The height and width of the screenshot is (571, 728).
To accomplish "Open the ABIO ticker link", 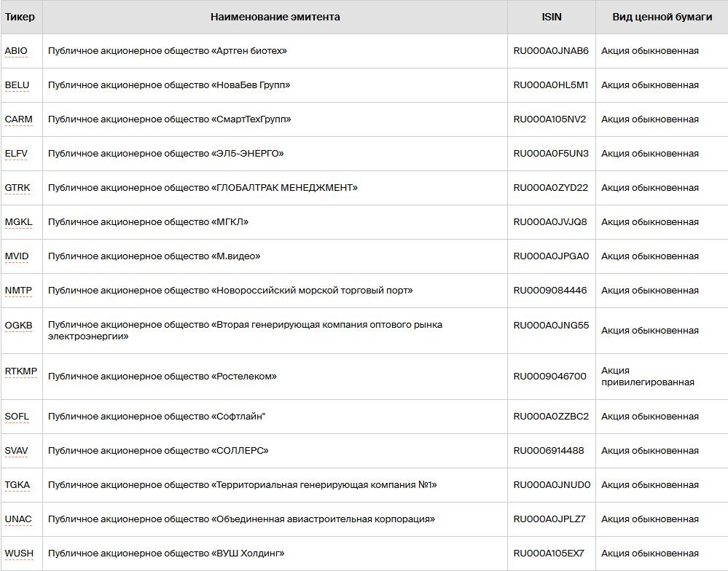I will pos(16,51).
